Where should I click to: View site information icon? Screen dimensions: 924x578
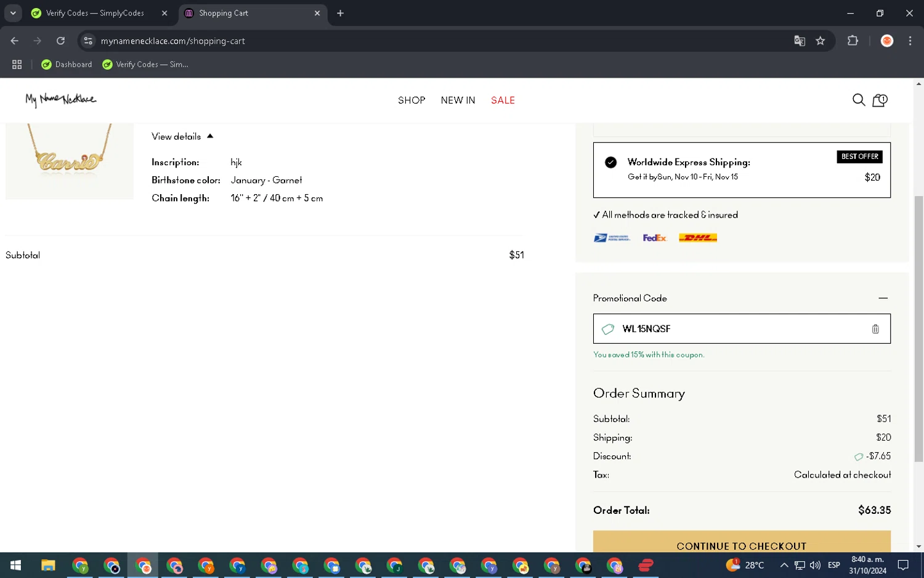[88, 41]
